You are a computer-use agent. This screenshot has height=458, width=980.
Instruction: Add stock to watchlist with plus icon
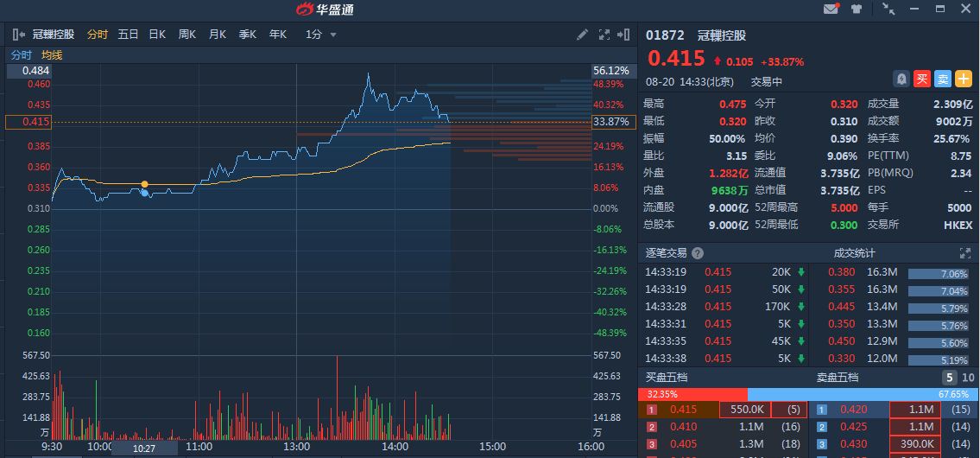point(962,79)
